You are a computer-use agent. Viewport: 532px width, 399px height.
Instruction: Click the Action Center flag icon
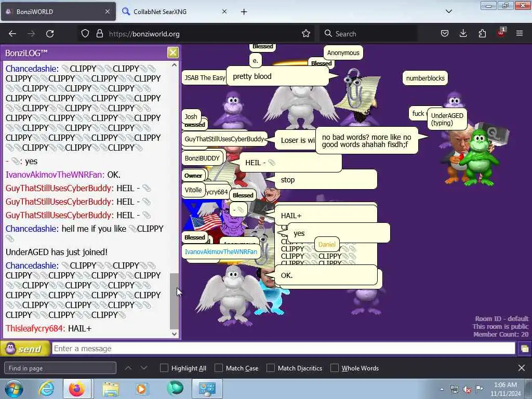[479, 389]
